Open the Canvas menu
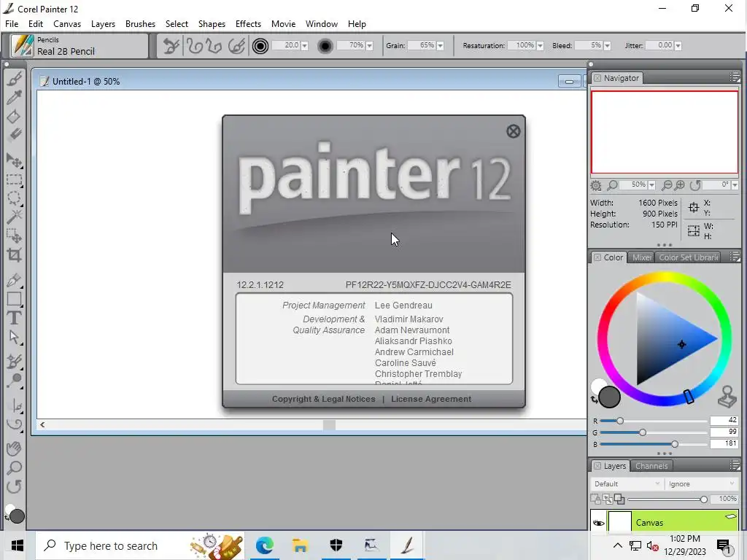This screenshot has width=747, height=560. pyautogui.click(x=67, y=24)
